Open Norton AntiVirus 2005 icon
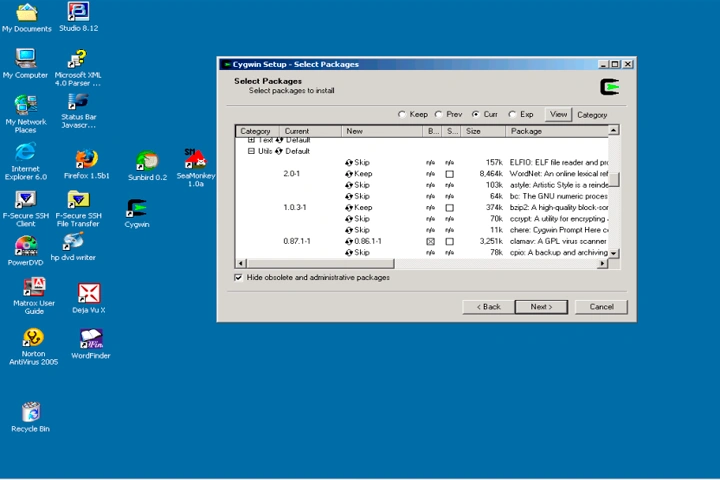 34,347
